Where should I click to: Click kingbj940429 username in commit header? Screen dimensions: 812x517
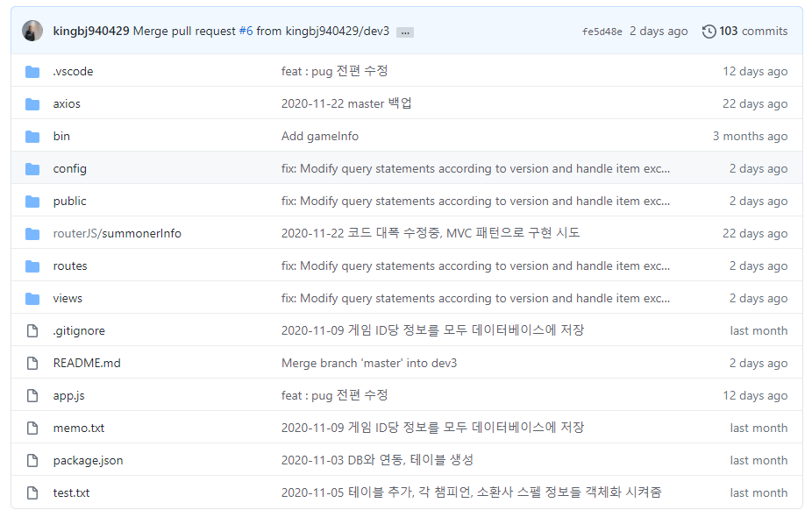pyautogui.click(x=91, y=31)
